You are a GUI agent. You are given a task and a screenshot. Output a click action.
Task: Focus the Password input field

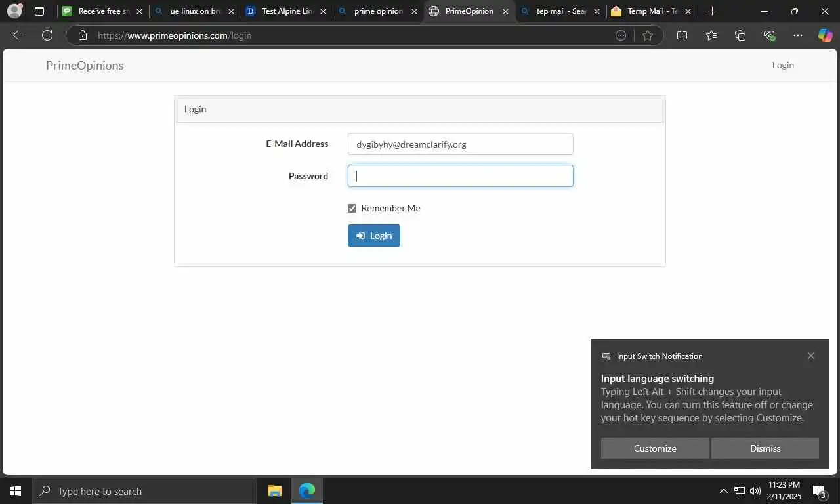[x=461, y=176]
